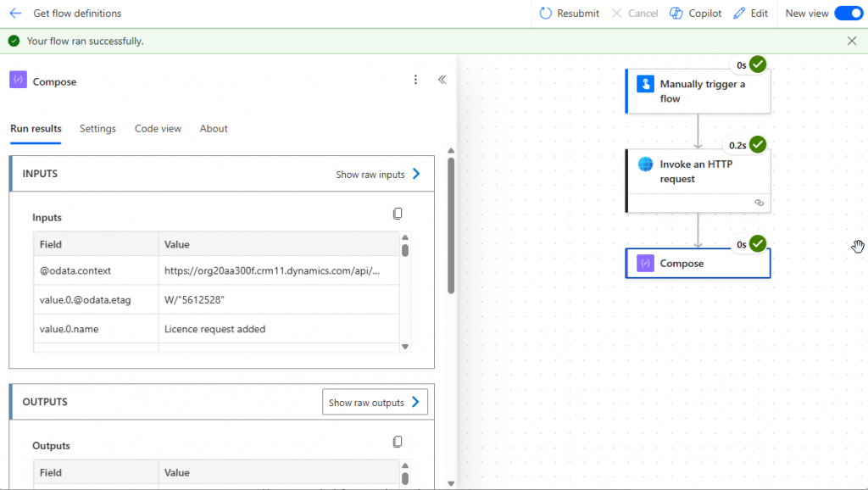
Task: Select the Manually trigger a flow node
Action: coord(698,92)
